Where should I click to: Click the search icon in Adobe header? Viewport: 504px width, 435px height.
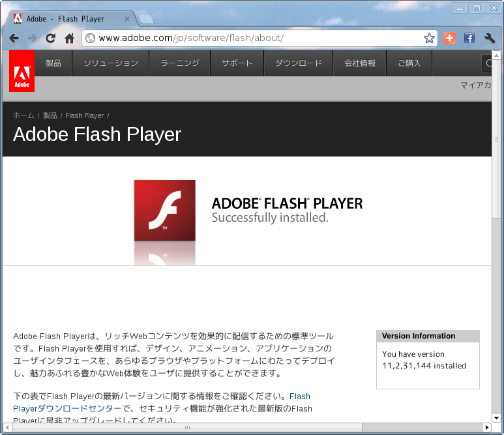[x=488, y=63]
